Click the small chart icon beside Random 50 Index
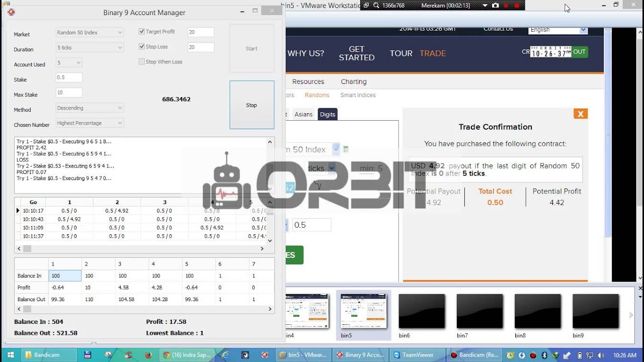Screen dimensions: 644x362 (345, 149)
